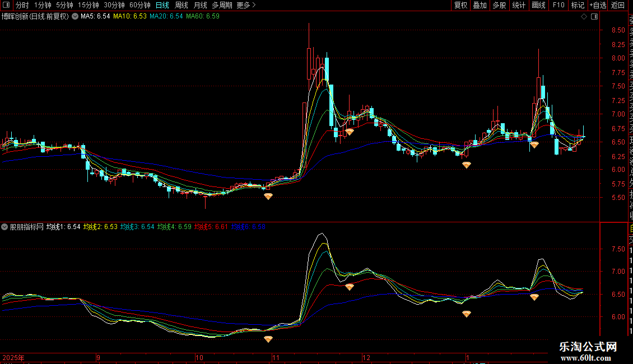Click the main chart signal marker in mid-January
Screen dimensions: 633x364
534,144
